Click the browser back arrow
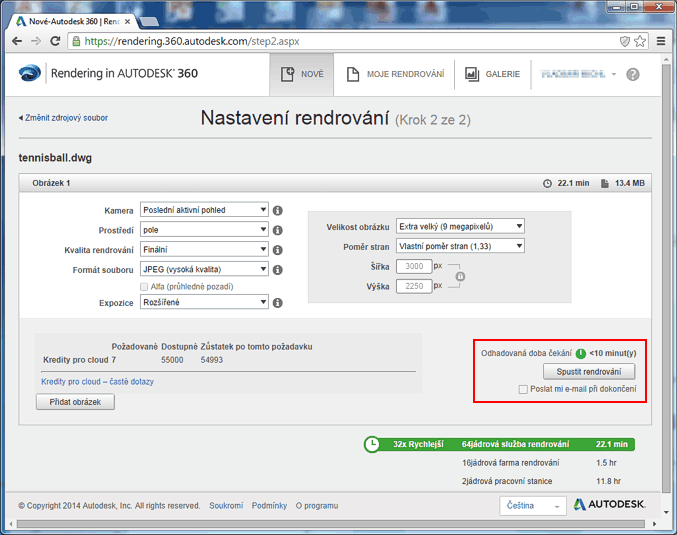 pyautogui.click(x=17, y=41)
